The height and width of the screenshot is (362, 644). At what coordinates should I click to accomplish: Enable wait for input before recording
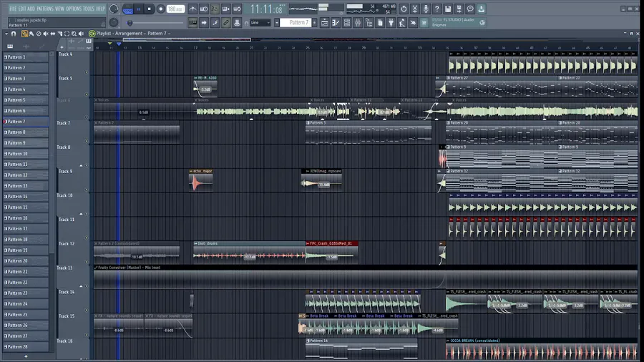tap(204, 9)
